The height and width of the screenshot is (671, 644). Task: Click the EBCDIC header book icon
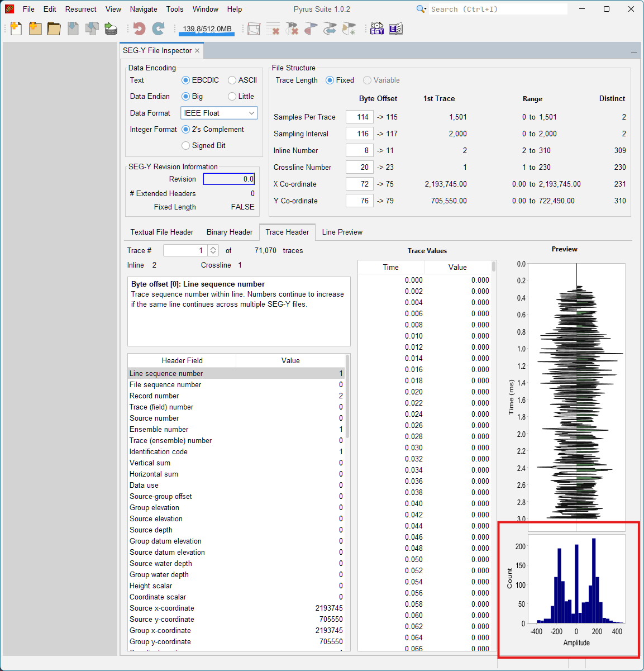click(x=396, y=28)
